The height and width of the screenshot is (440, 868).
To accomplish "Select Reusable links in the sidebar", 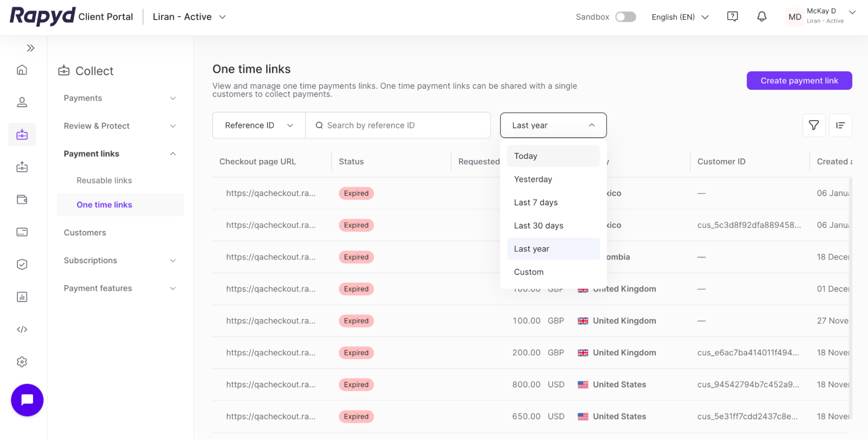I will click(104, 180).
